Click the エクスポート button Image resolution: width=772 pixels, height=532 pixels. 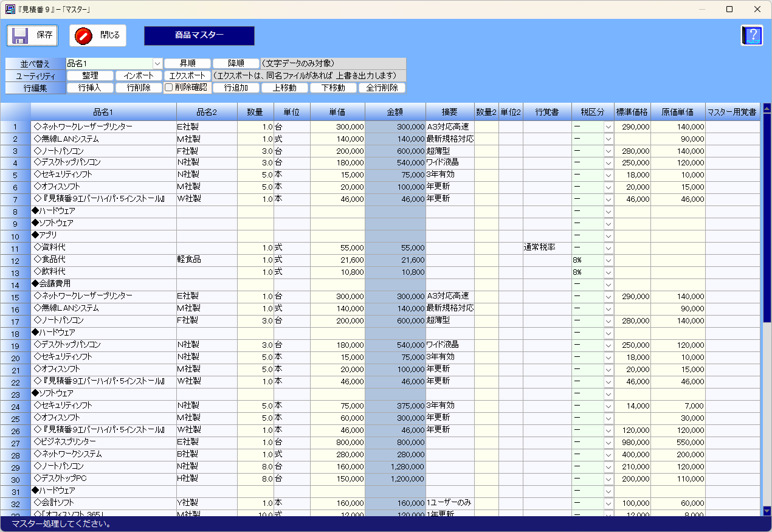[187, 75]
